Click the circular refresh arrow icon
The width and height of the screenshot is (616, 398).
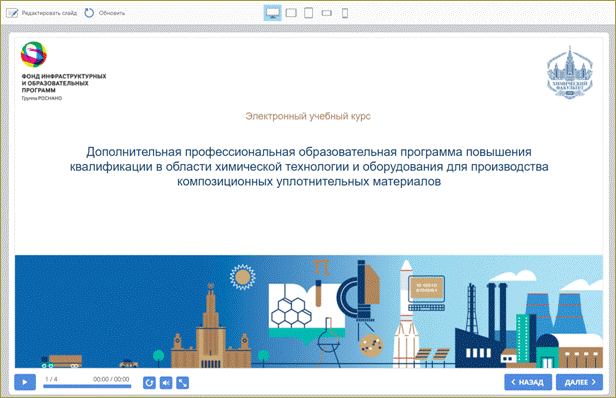(90, 13)
